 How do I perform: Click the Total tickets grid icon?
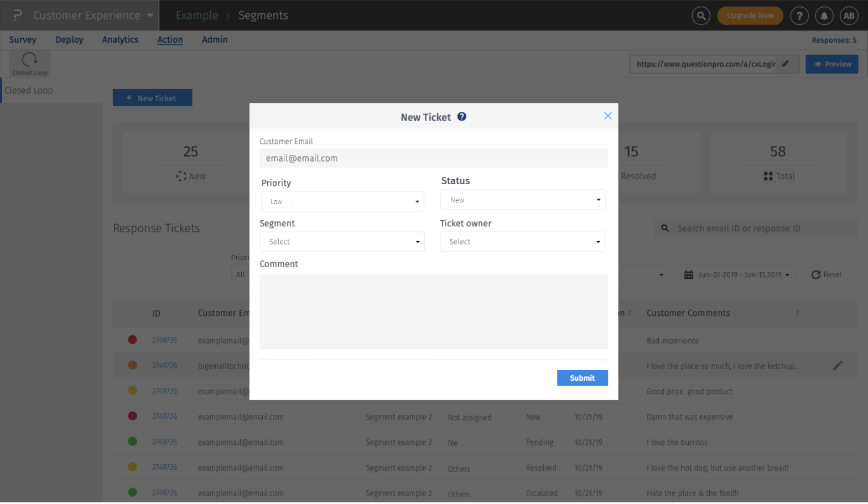click(768, 176)
